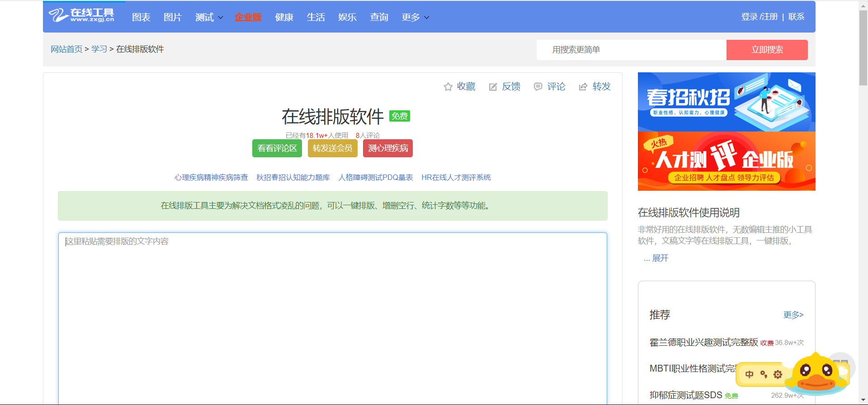Open the 图表 menu item

141,17
